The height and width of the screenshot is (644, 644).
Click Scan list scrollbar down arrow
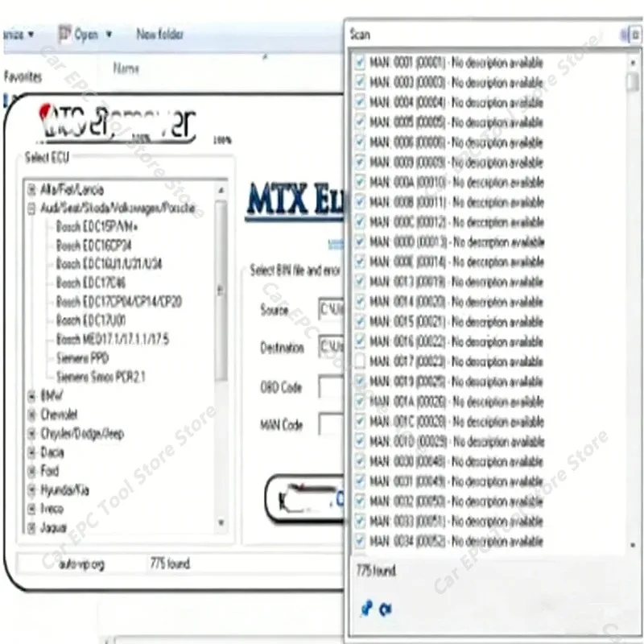point(633,546)
